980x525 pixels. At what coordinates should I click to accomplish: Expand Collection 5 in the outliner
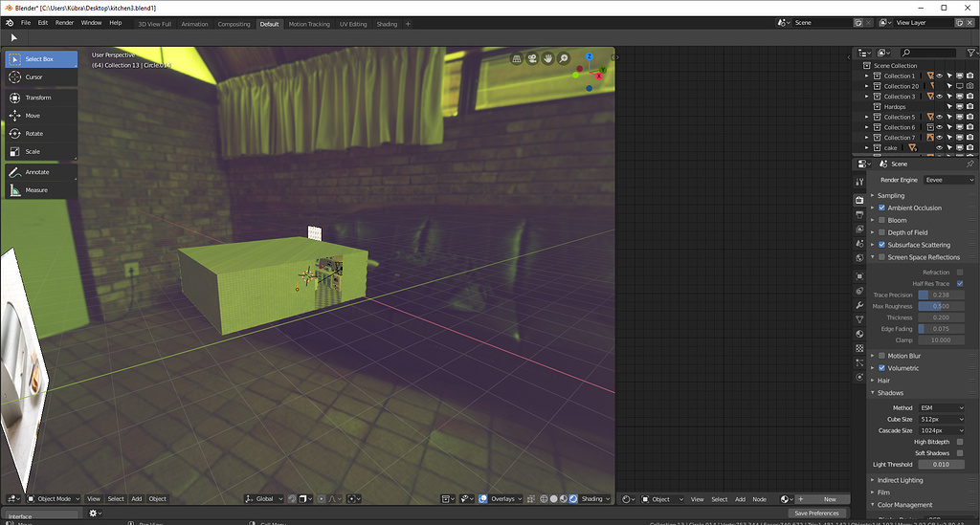867,118
